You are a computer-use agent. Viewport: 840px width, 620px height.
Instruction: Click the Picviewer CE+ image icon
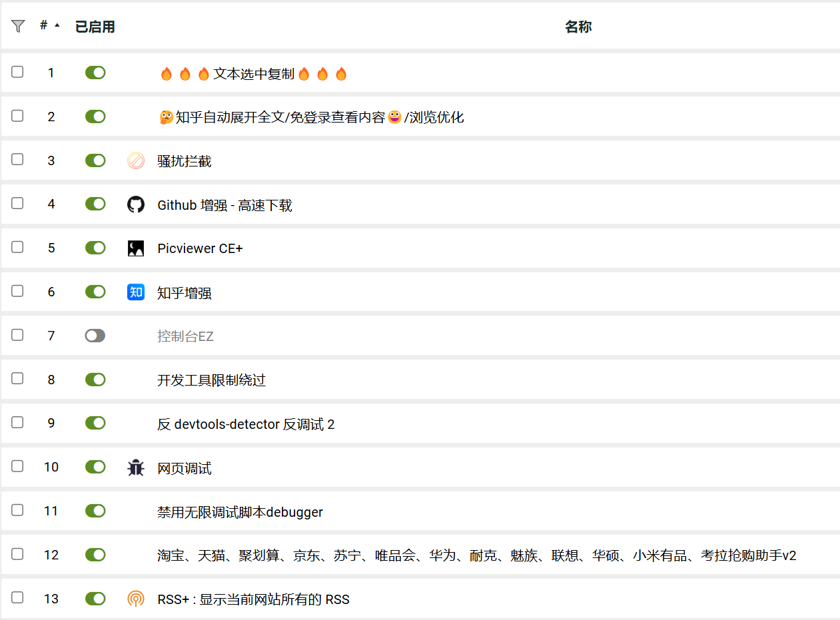pyautogui.click(x=136, y=248)
